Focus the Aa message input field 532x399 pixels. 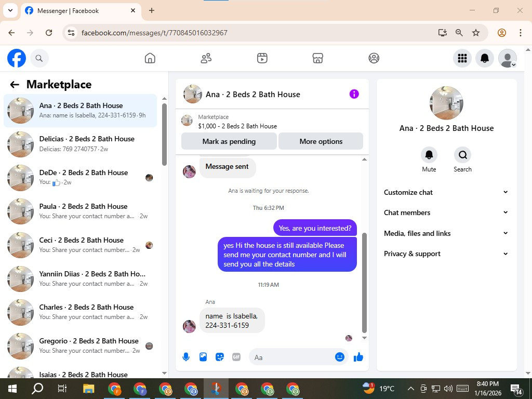pos(292,357)
